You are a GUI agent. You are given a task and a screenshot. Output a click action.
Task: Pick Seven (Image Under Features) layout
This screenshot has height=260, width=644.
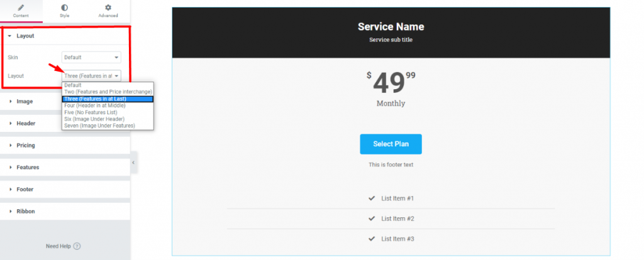click(x=99, y=126)
